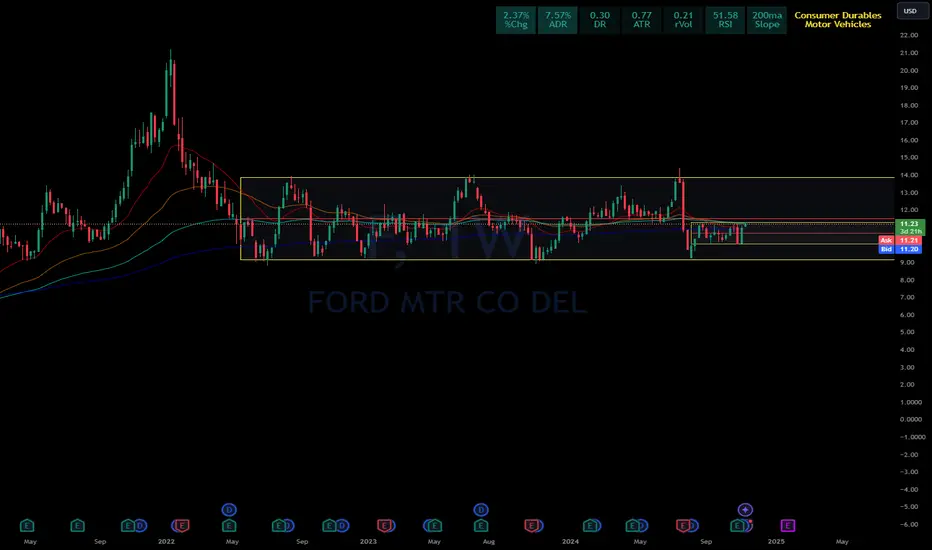Click the 2025 time axis label
932x550 pixels.
pyautogui.click(x=776, y=542)
